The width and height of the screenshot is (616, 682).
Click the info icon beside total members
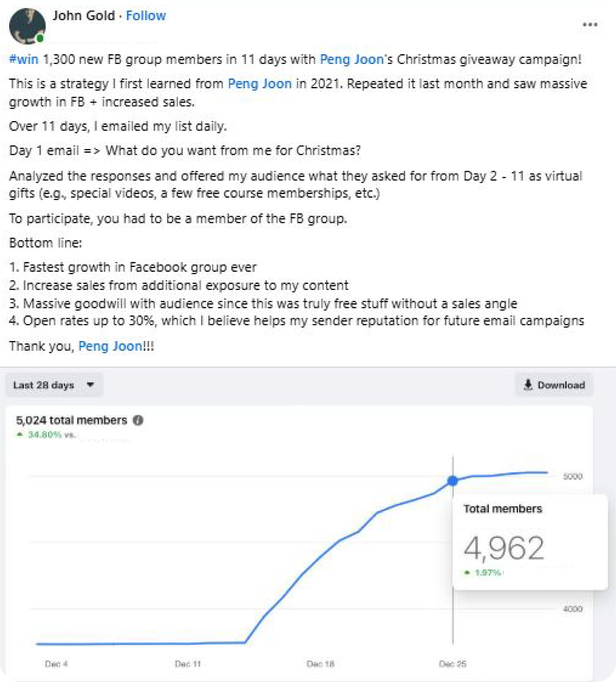click(138, 420)
